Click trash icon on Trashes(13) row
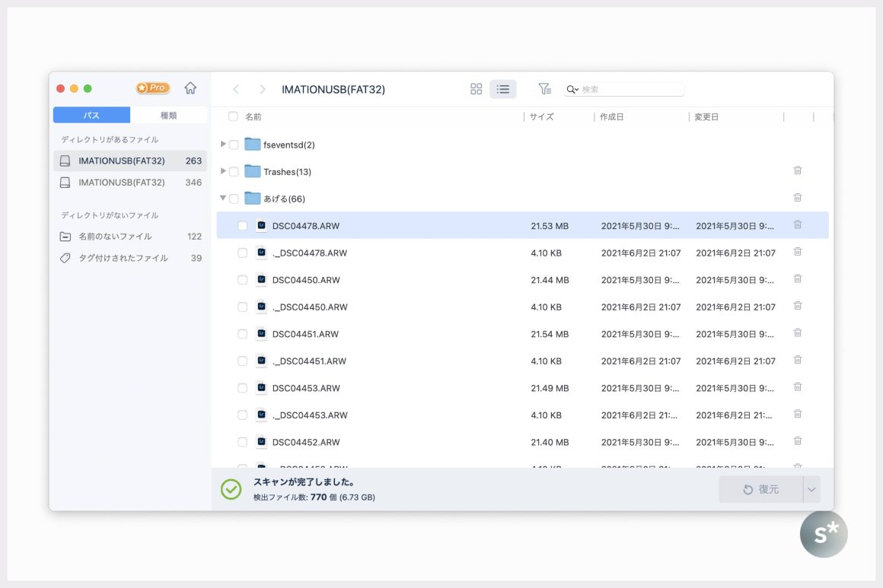Viewport: 883px width, 588px height. coord(797,171)
